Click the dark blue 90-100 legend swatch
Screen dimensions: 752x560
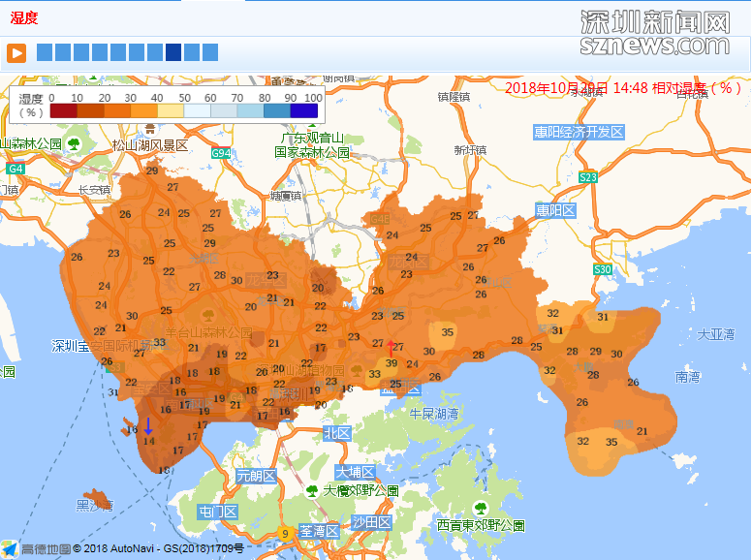[304, 111]
